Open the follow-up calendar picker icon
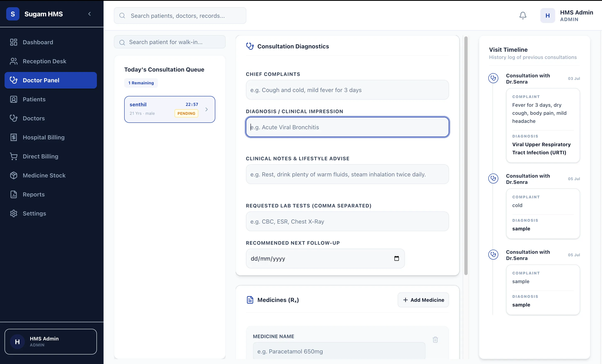602x364 pixels. pyautogui.click(x=396, y=259)
